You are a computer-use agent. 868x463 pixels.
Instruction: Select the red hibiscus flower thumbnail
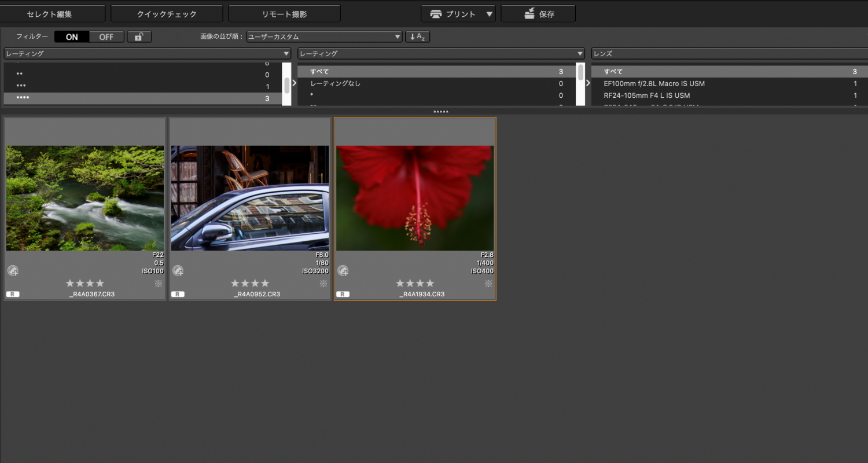[x=415, y=198]
